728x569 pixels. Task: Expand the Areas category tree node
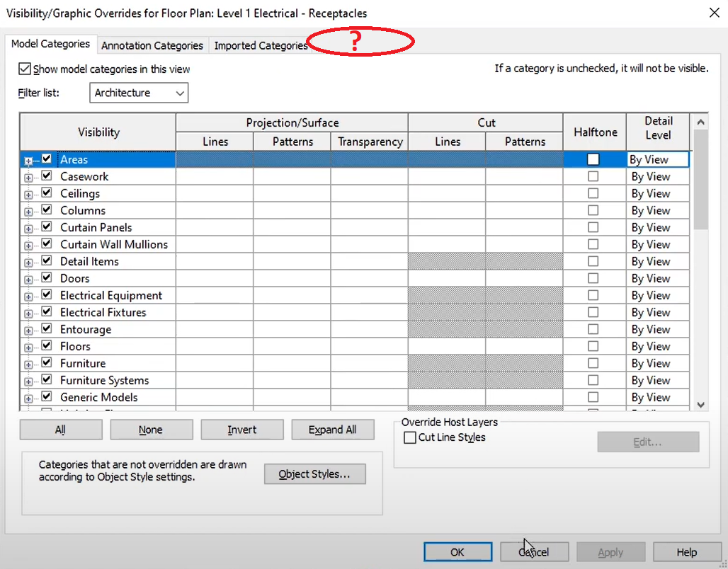[28, 161]
